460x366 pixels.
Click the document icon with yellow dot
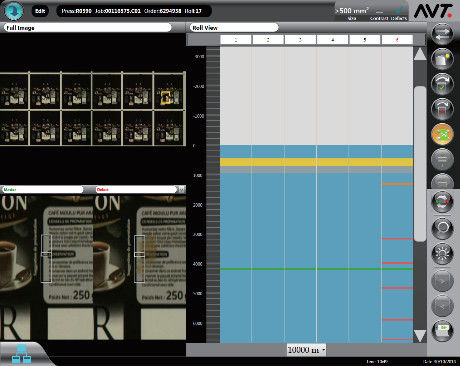[x=442, y=59]
